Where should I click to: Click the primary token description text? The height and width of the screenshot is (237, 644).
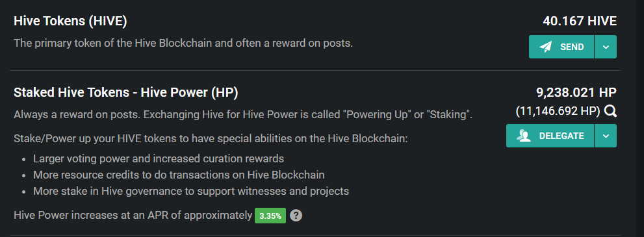(183, 43)
